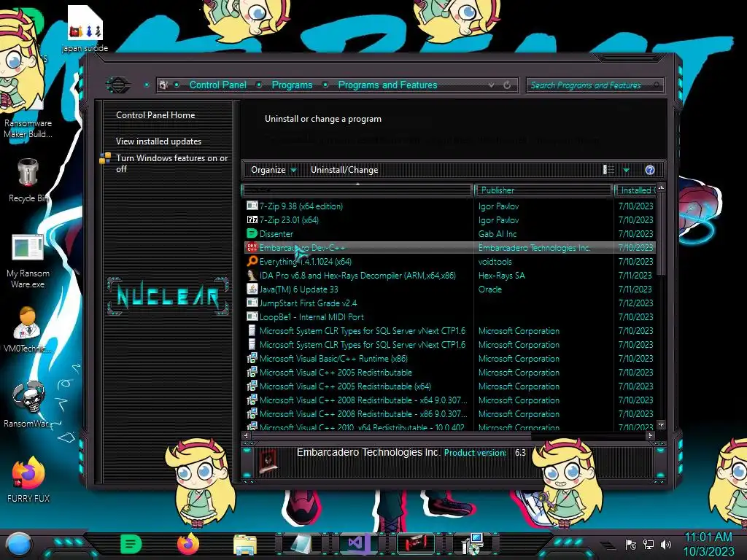The width and height of the screenshot is (747, 560).
Task: Open File Explorer from the taskbar
Action: (x=245, y=544)
